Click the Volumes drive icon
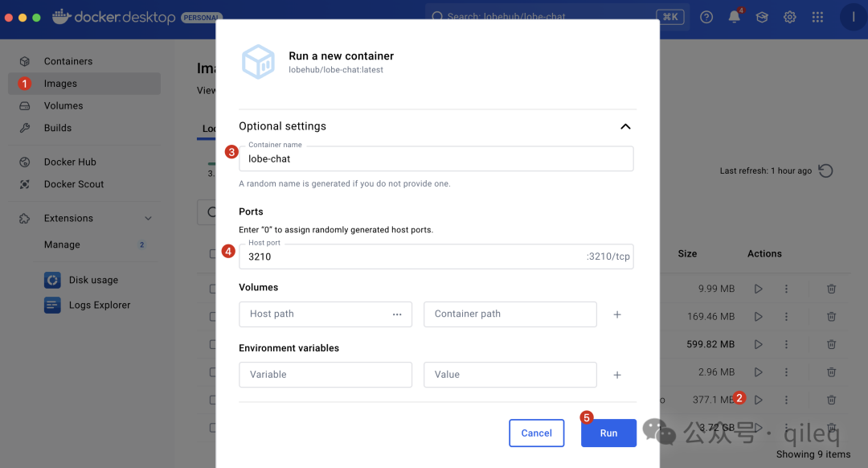The height and width of the screenshot is (468, 868). coord(24,106)
